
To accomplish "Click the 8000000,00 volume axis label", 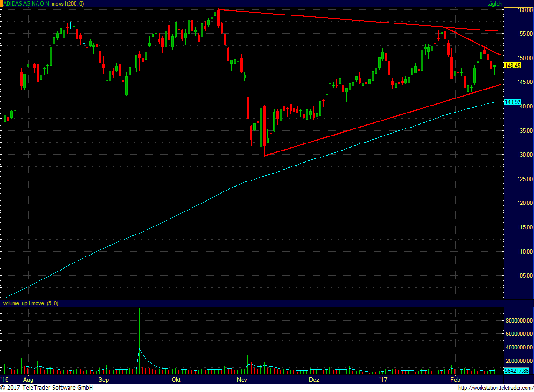I will tap(519, 321).
